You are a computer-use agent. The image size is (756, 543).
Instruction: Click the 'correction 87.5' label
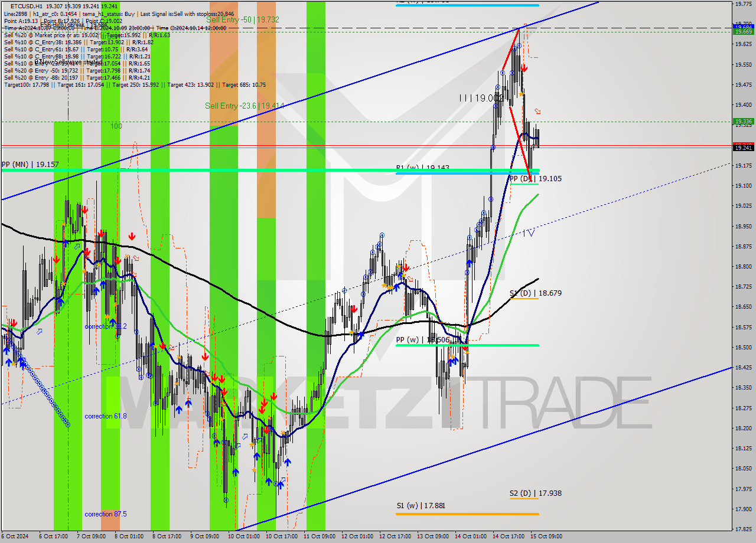106,514
